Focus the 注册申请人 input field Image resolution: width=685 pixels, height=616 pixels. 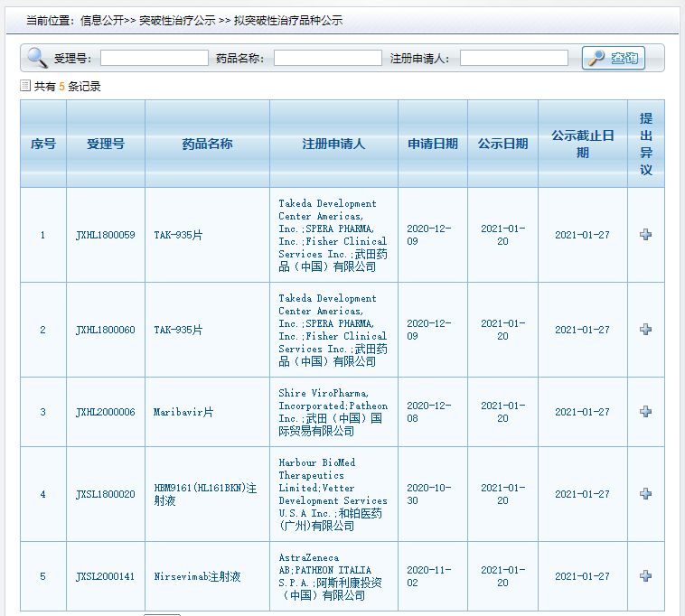[513, 58]
